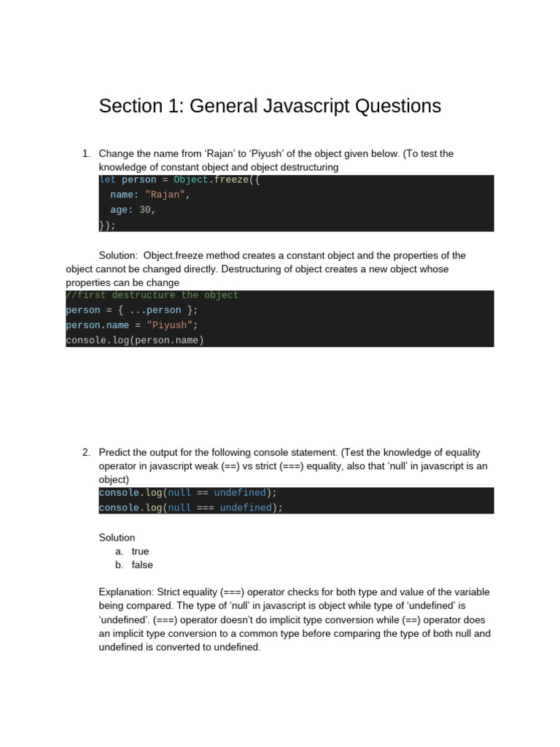Viewport: 560px width, 747px height.
Task: Click question 2 text about predicting output
Action: pyautogui.click(x=293, y=465)
